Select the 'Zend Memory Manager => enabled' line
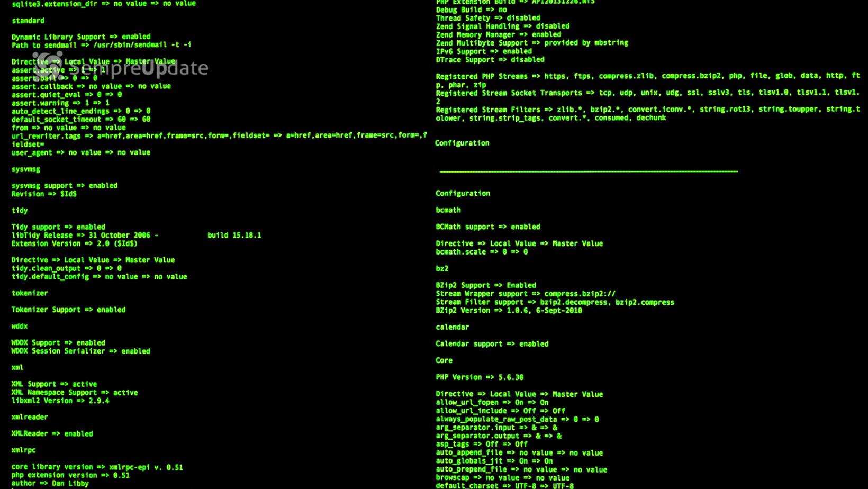868x489 pixels. pyautogui.click(x=499, y=35)
